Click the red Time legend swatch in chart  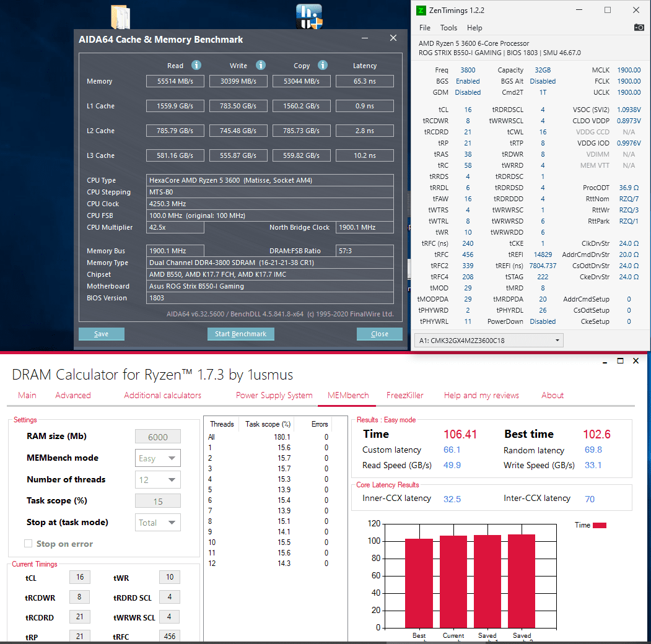tap(600, 525)
